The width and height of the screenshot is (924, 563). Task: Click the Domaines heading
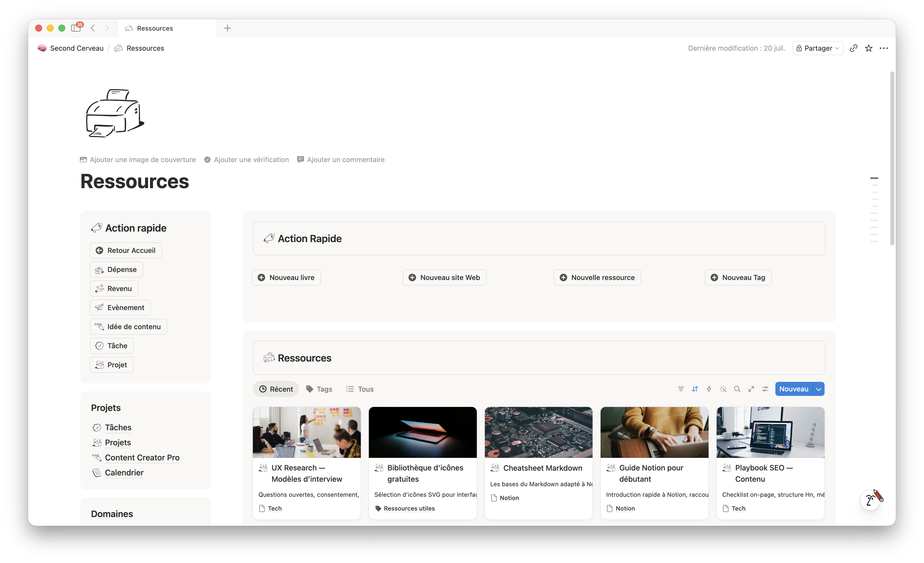112,514
